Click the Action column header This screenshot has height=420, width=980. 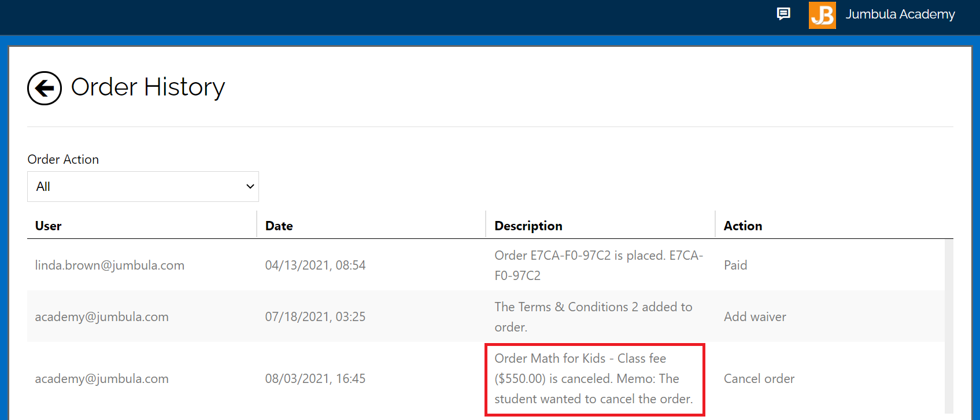click(x=742, y=226)
